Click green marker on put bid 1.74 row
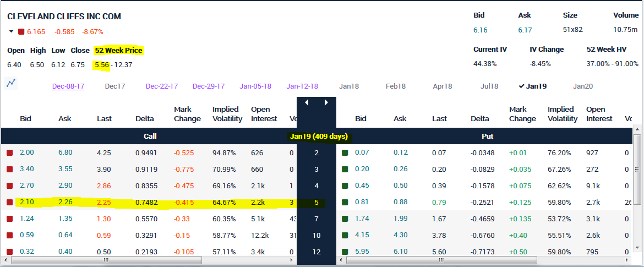 click(x=345, y=219)
